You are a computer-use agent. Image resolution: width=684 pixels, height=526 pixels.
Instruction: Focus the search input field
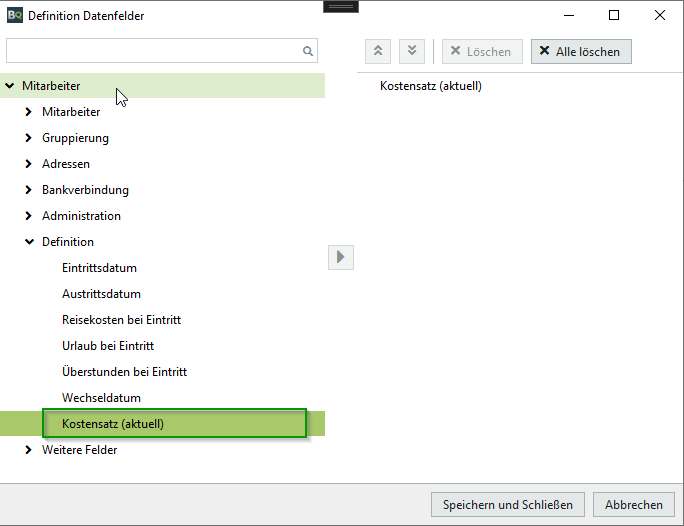[155, 51]
